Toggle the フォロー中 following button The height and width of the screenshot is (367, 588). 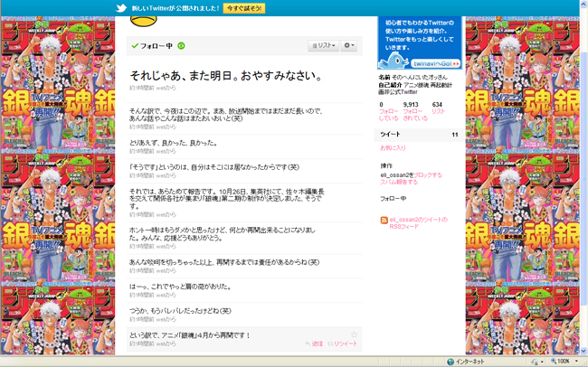point(152,46)
